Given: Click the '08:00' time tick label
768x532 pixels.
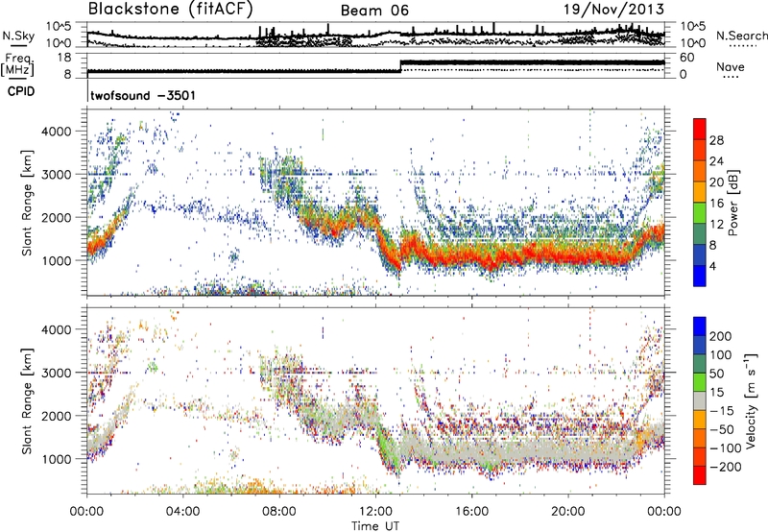Looking at the screenshot, I should click(279, 512).
